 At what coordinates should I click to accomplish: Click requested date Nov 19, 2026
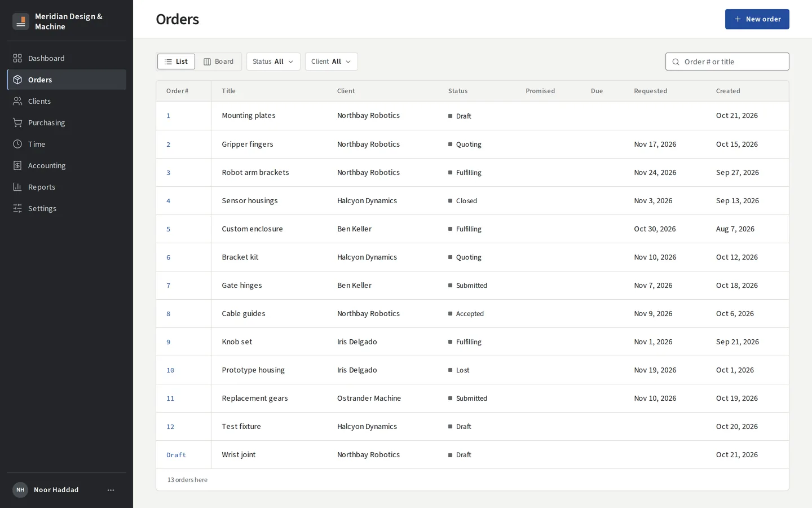pos(655,370)
